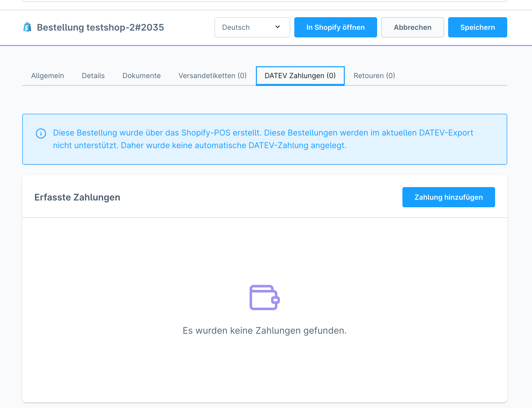This screenshot has height=408, width=532.
Task: Click the Shopify-POS info banner text
Action: pyautogui.click(x=263, y=139)
